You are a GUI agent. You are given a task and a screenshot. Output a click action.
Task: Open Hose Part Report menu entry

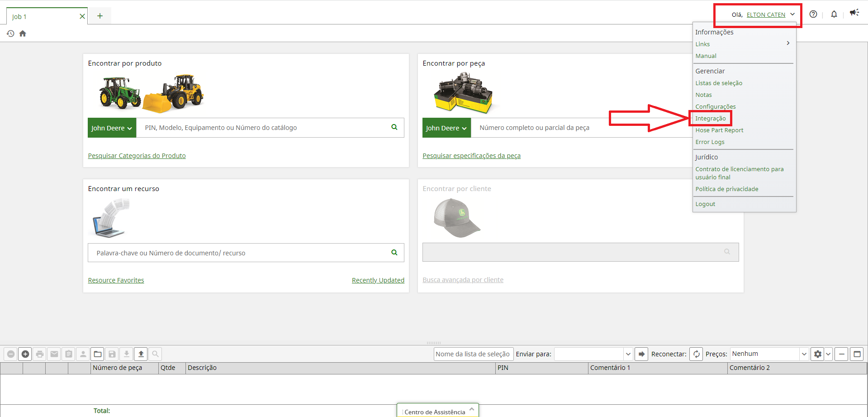[x=719, y=130]
